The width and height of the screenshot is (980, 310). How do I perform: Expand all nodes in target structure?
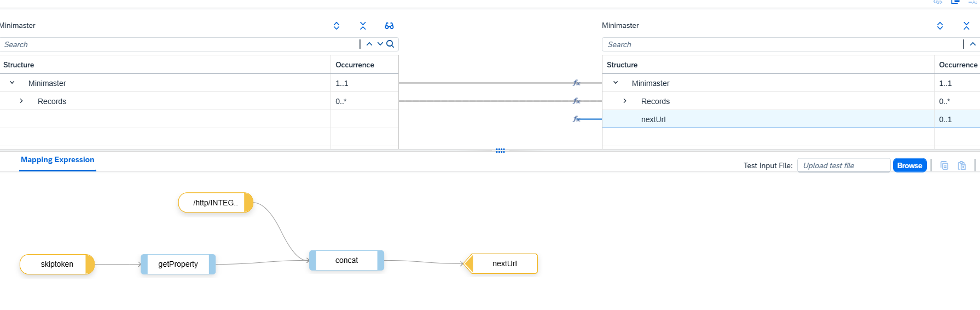(x=940, y=26)
